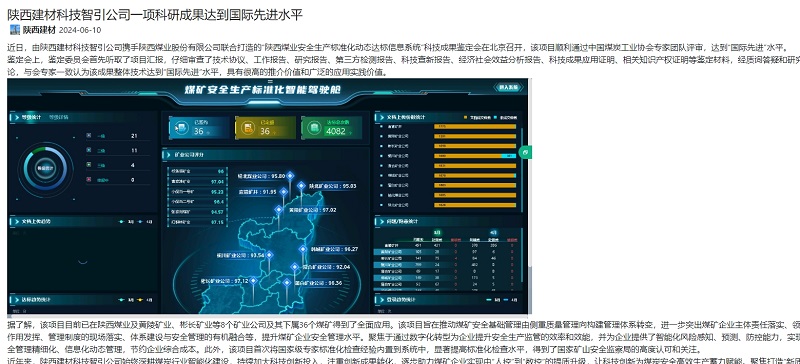Click the 陕西建材 logo icon beside the source name
Viewport: 800px width, 364px height.
pos(15,30)
